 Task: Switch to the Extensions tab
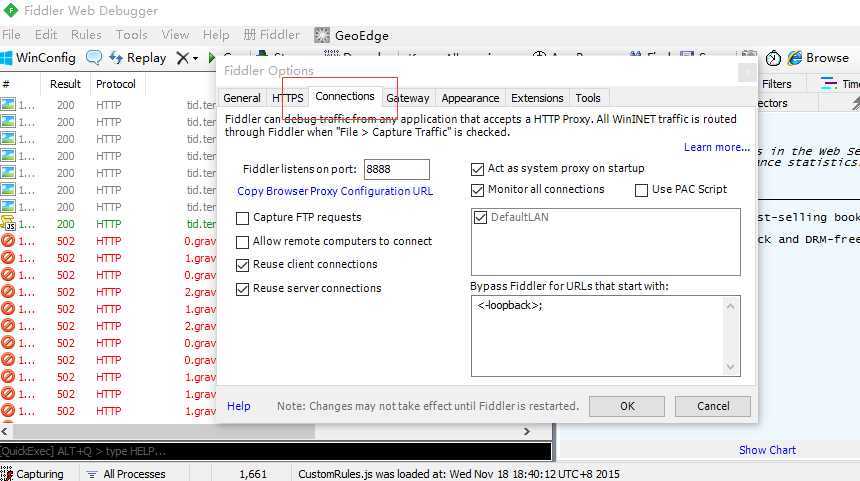coord(537,98)
